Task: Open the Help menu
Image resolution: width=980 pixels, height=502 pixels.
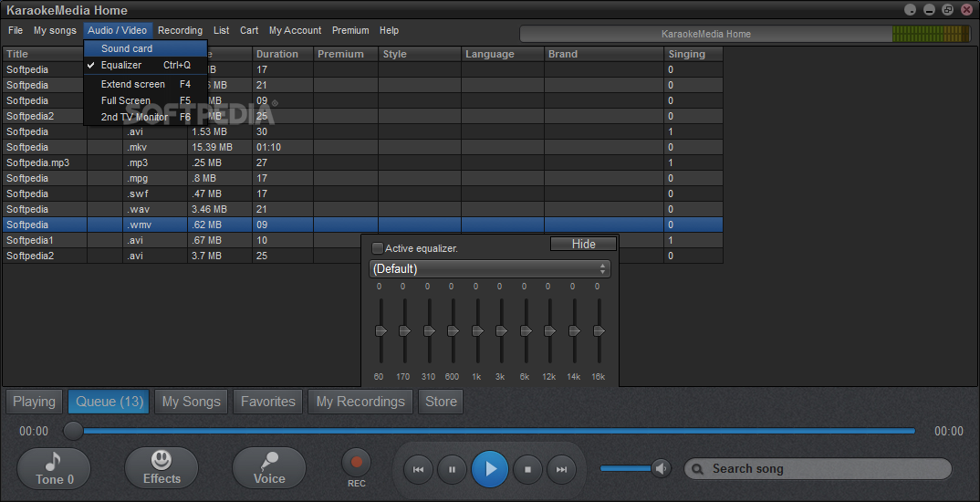Action: pos(389,30)
